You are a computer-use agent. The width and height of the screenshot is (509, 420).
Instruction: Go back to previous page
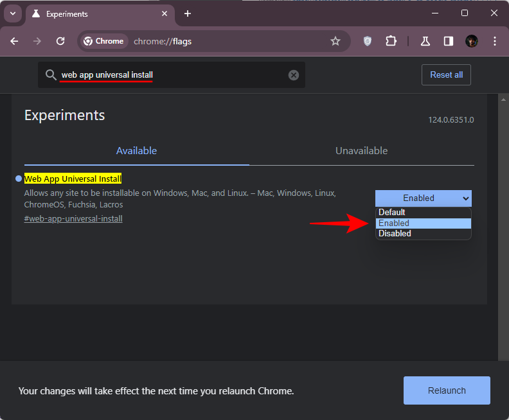(14, 41)
